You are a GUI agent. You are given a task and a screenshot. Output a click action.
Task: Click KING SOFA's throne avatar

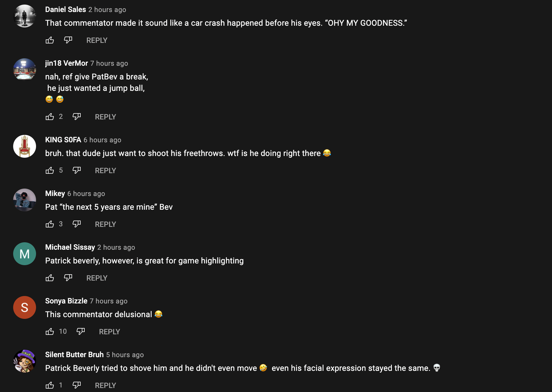tap(25, 146)
